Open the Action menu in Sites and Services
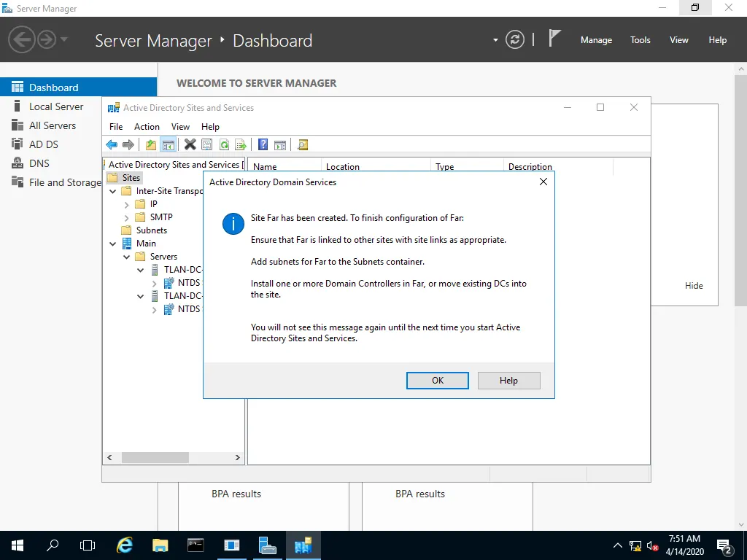Image resolution: width=747 pixels, height=560 pixels. (147, 127)
